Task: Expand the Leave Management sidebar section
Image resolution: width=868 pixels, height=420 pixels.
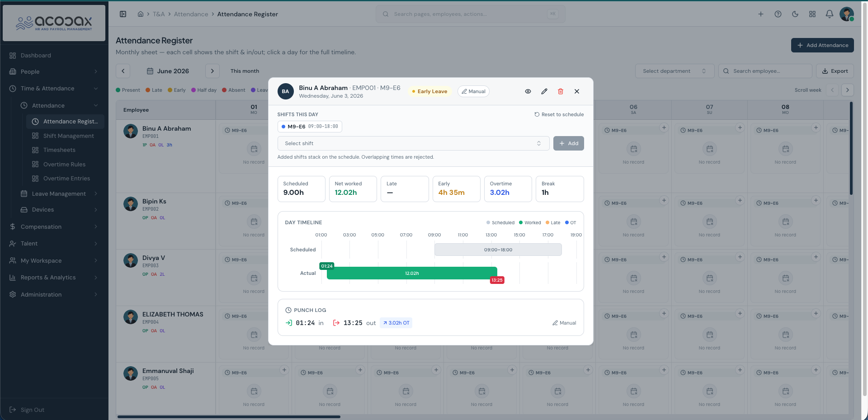Action: [x=59, y=193]
